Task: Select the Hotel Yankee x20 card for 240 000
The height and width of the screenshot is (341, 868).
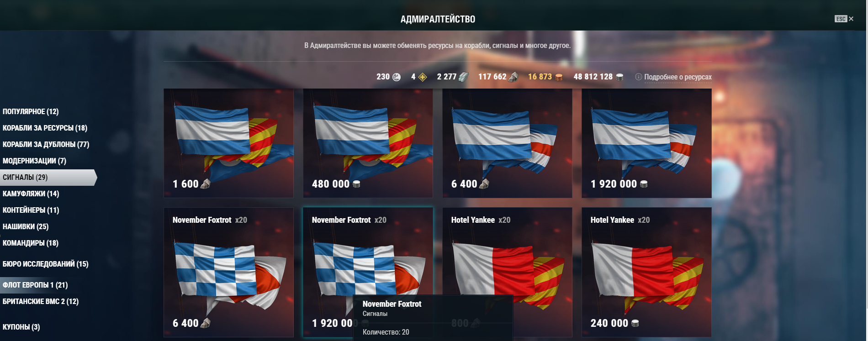Action: (x=646, y=272)
